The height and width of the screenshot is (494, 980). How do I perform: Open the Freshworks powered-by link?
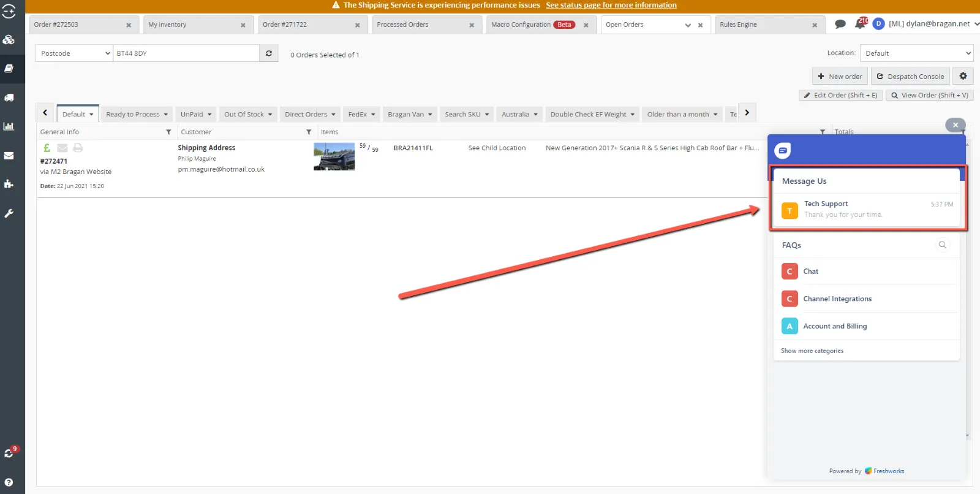click(x=889, y=471)
